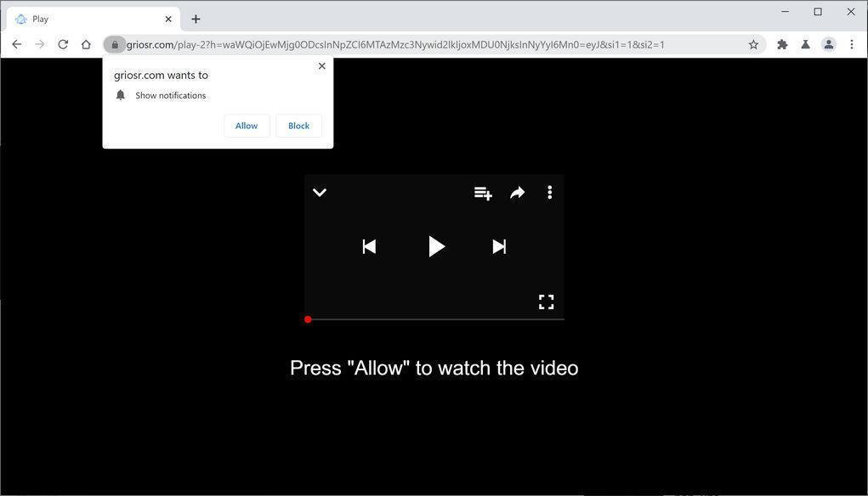
Task: Expand the player's downward chevron menu
Action: coord(320,193)
